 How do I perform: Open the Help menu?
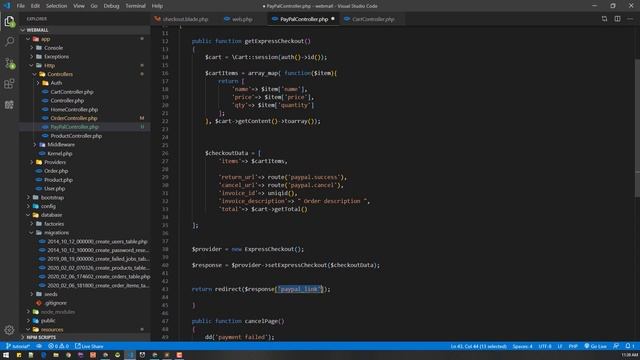[157, 6]
